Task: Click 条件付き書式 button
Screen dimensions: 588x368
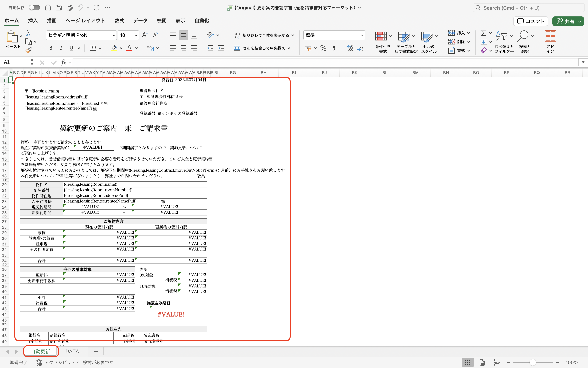Action: coord(383,42)
